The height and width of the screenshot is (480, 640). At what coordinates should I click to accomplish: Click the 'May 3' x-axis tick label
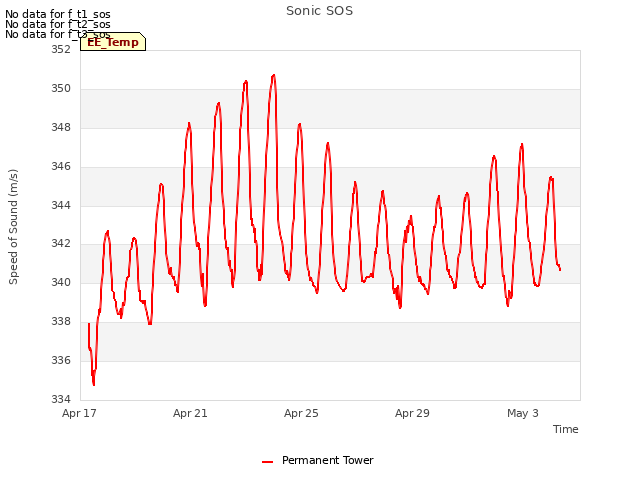click(x=523, y=413)
